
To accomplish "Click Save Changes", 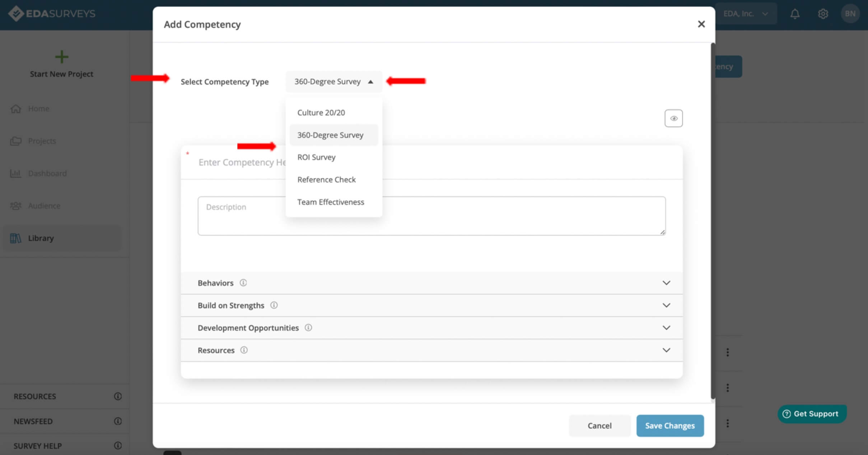I will tap(670, 426).
